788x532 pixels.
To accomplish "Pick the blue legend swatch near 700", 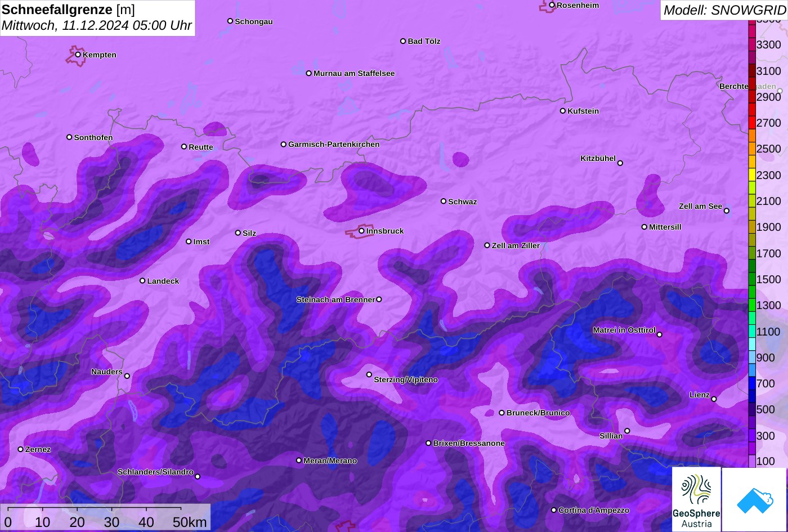I will [x=752, y=384].
